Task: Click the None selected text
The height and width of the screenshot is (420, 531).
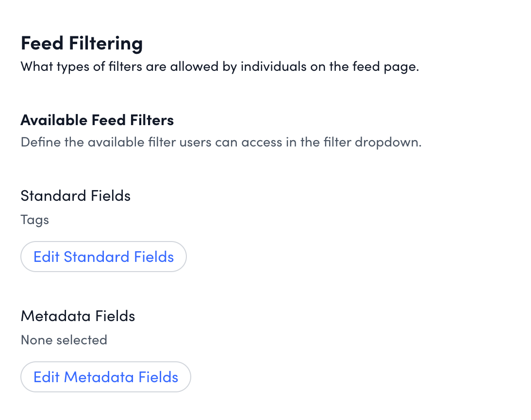Action: click(64, 340)
